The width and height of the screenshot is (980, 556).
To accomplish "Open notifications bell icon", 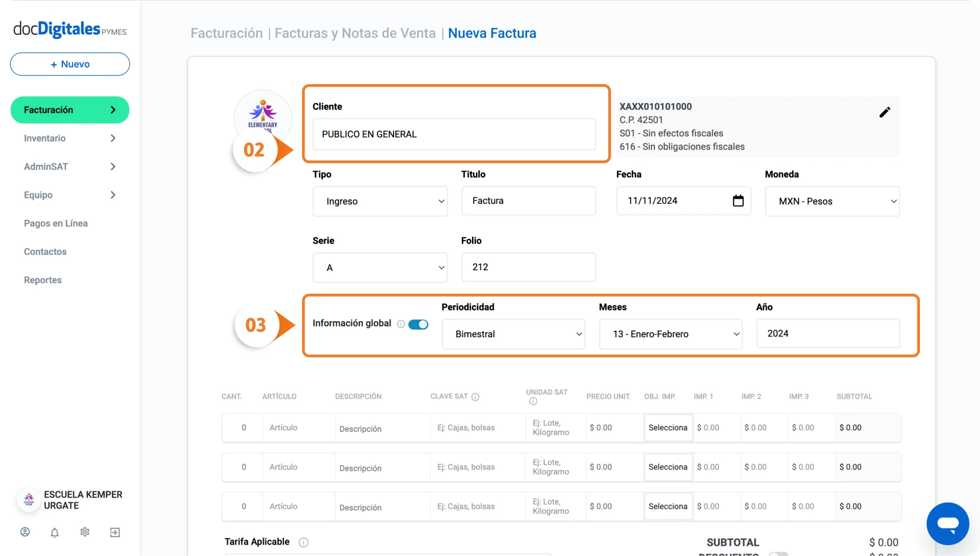I will pos(55,533).
